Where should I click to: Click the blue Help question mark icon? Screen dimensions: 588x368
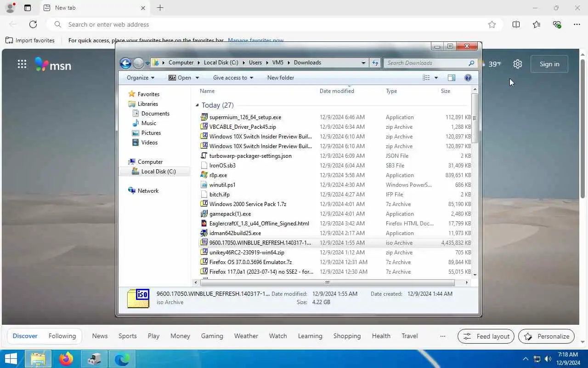(468, 78)
